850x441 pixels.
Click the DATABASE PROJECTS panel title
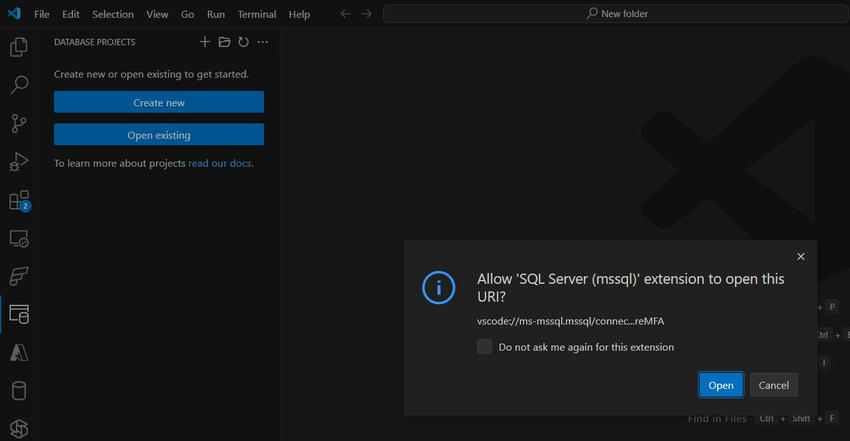94,42
